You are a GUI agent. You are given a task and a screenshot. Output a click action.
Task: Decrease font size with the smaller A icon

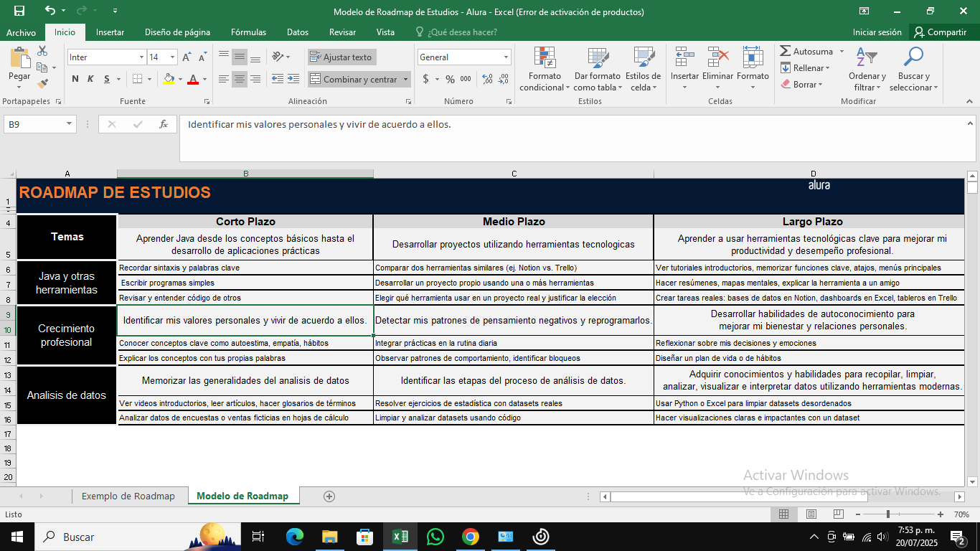click(x=202, y=57)
